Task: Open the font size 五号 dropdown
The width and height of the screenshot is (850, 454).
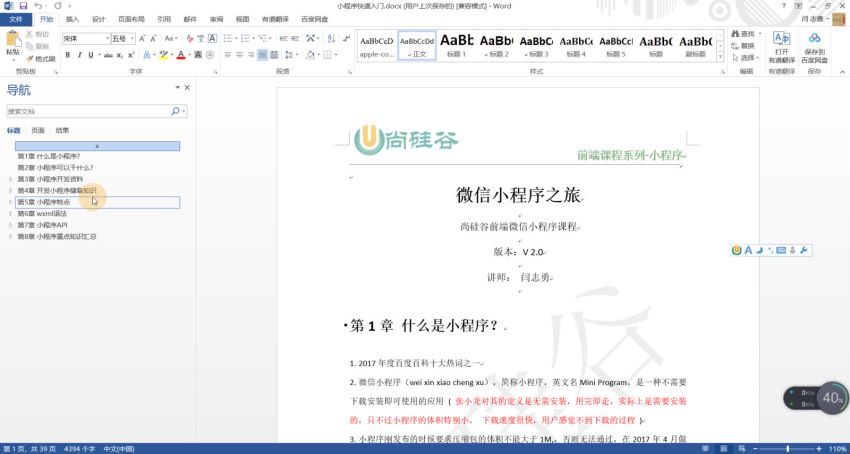Action: (x=132, y=39)
